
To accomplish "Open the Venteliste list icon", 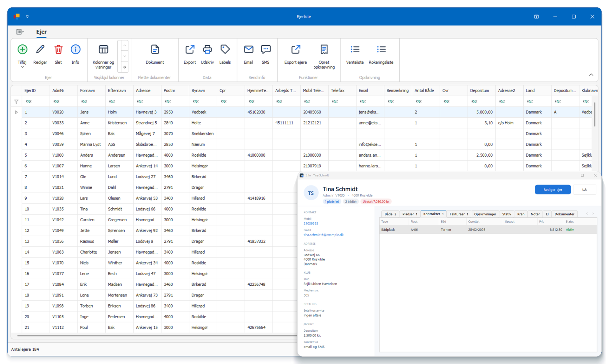I will (355, 49).
